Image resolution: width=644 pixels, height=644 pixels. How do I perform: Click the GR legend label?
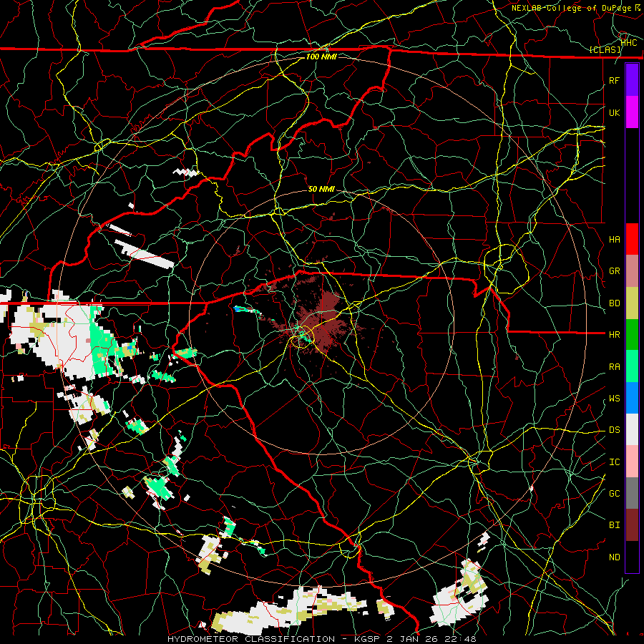(614, 271)
